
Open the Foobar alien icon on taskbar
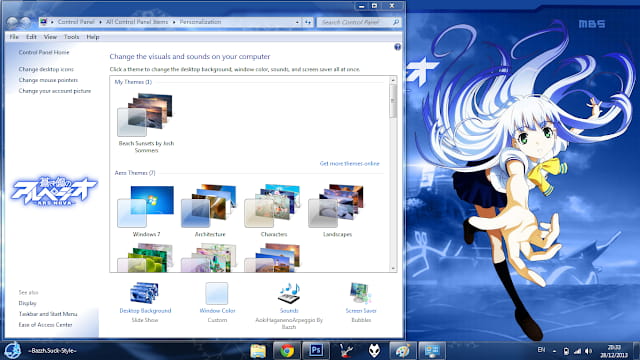[374, 351]
